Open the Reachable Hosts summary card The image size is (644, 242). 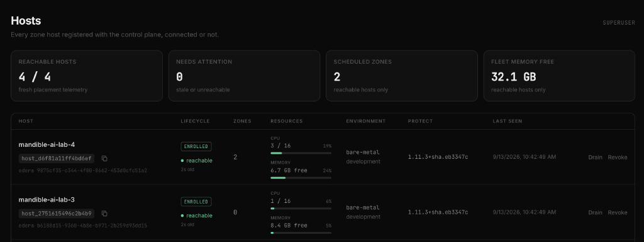[x=87, y=76]
